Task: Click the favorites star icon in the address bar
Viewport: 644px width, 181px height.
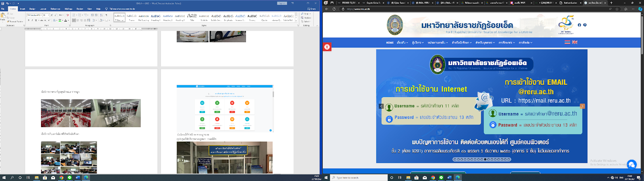Action: pos(617,9)
